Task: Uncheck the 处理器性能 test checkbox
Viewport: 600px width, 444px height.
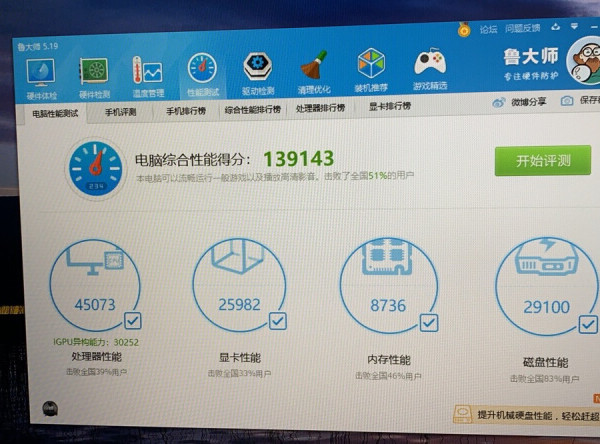Action: [x=133, y=321]
